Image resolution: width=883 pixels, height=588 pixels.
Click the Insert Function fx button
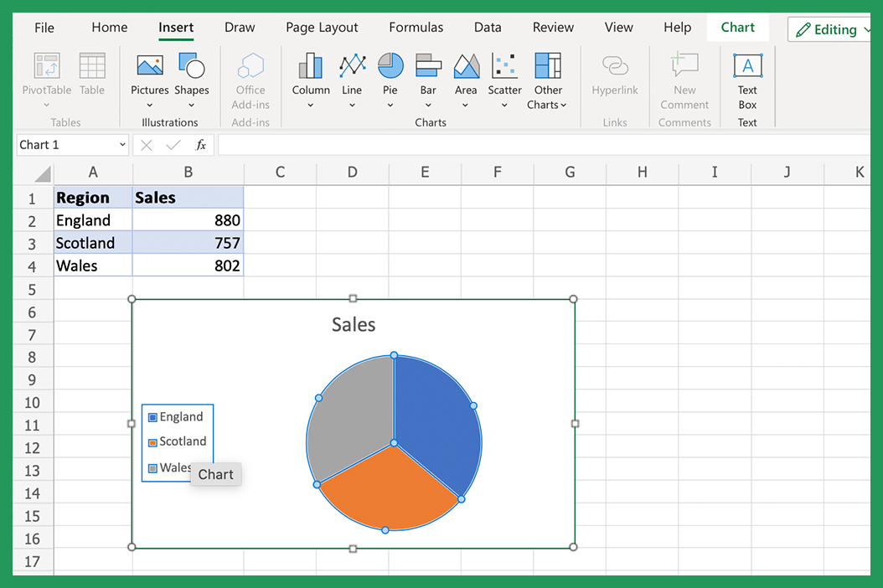point(200,145)
